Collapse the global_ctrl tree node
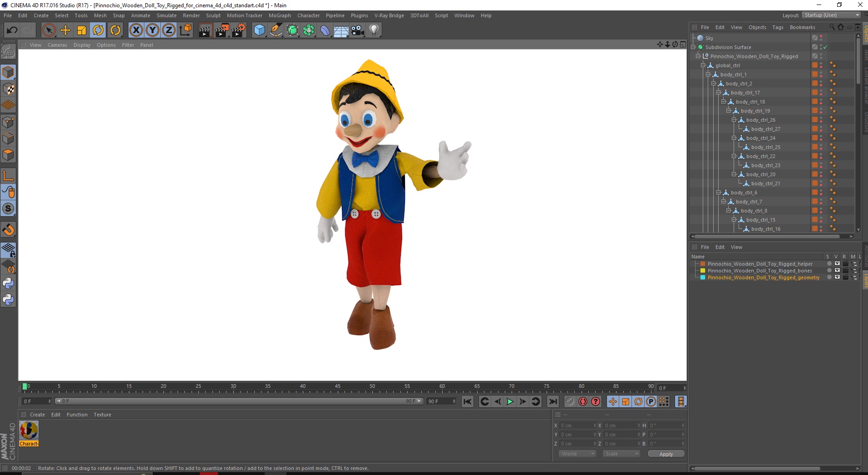 pos(703,65)
